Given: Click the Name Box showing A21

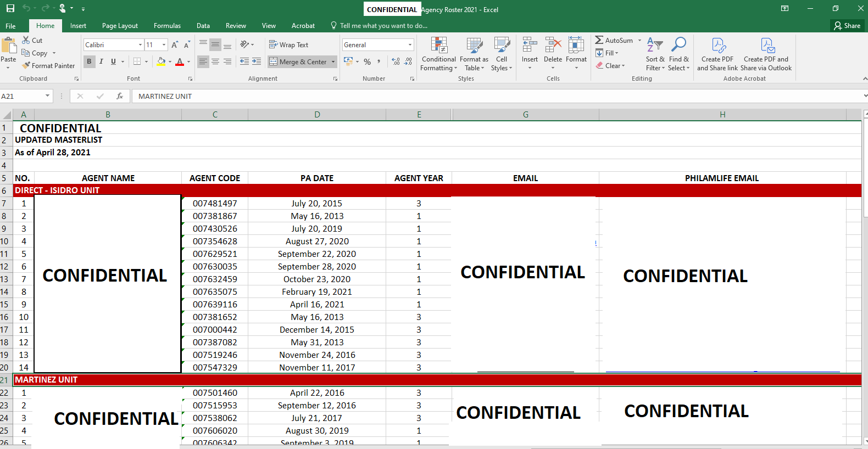Looking at the screenshot, I should point(26,96).
